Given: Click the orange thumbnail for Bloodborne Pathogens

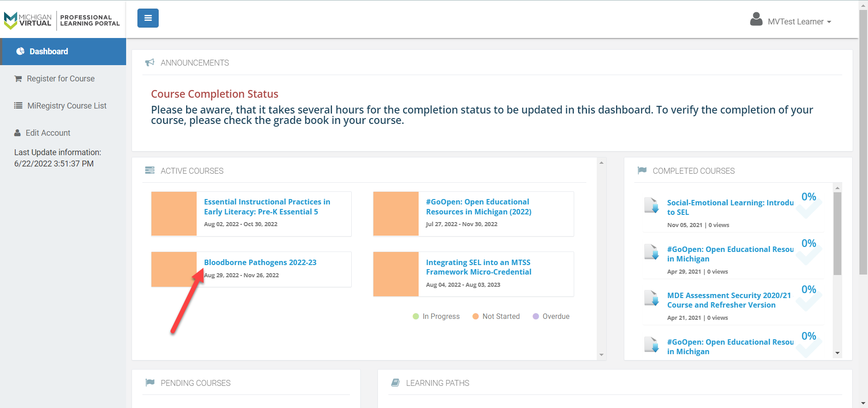Looking at the screenshot, I should [174, 269].
